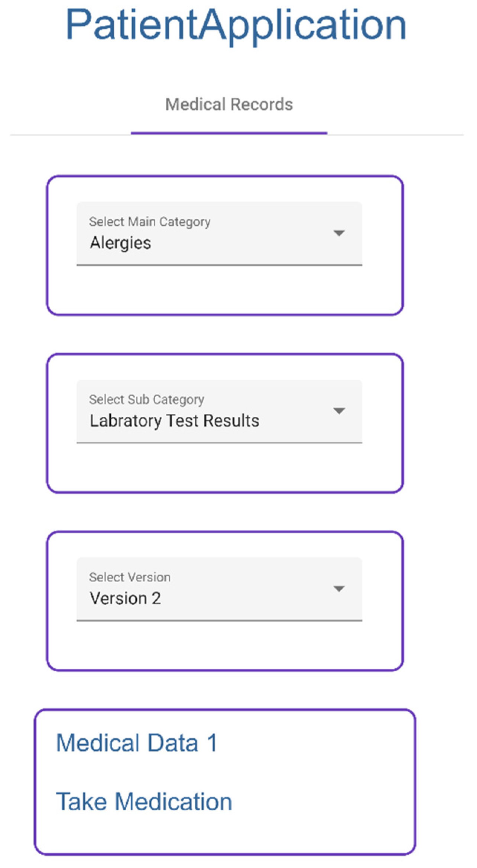Select the Labratory Test Results value
The width and height of the screenshot is (477, 868).
click(174, 420)
